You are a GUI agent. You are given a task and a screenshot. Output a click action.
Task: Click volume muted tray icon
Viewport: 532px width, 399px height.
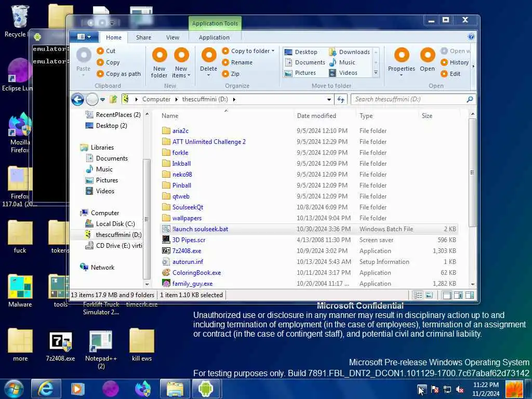[460, 390]
